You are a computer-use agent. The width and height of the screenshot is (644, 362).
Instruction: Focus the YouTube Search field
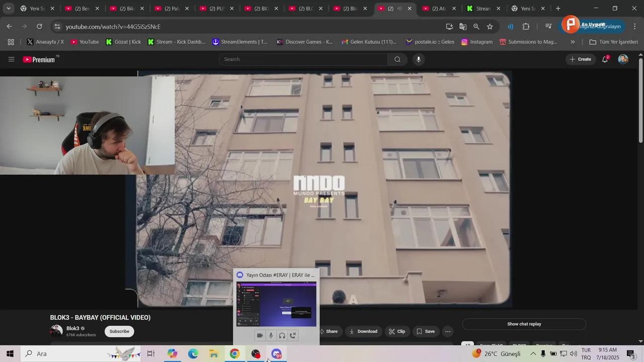pyautogui.click(x=303, y=59)
